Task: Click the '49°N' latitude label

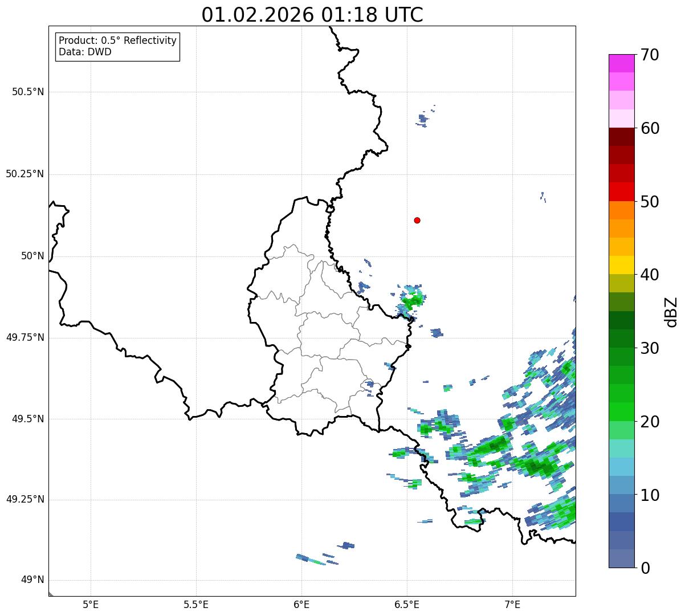Action: point(32,580)
